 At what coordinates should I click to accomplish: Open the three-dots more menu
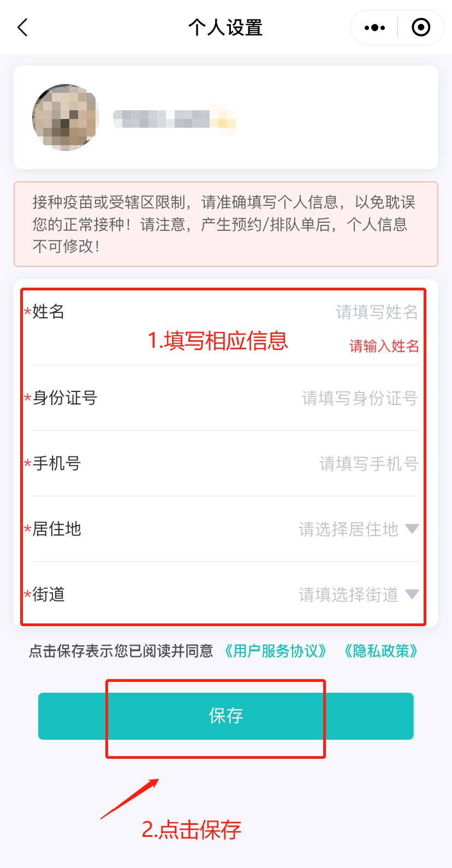pyautogui.click(x=374, y=27)
